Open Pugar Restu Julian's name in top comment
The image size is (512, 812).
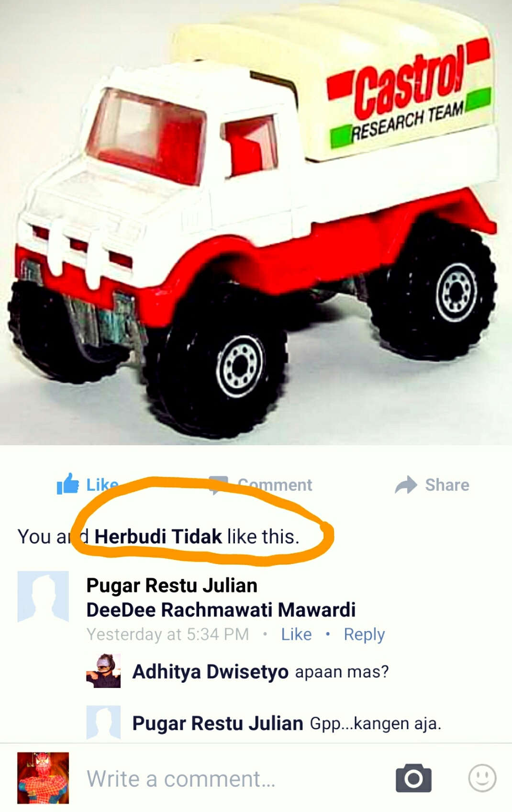(x=172, y=585)
